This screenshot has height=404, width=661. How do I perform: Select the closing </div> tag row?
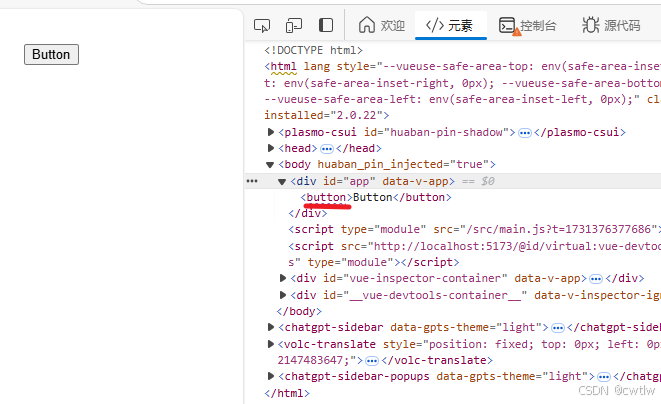(308, 213)
